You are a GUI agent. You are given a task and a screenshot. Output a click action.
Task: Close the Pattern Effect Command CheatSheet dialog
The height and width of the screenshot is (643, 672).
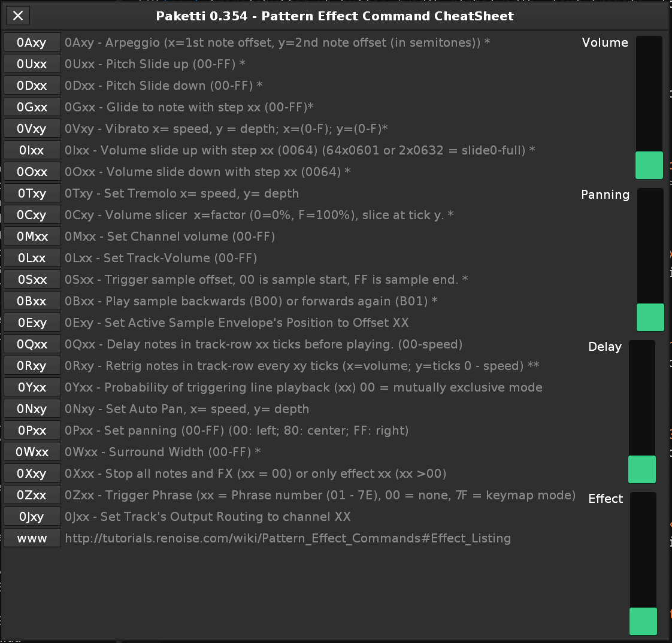pos(18,16)
